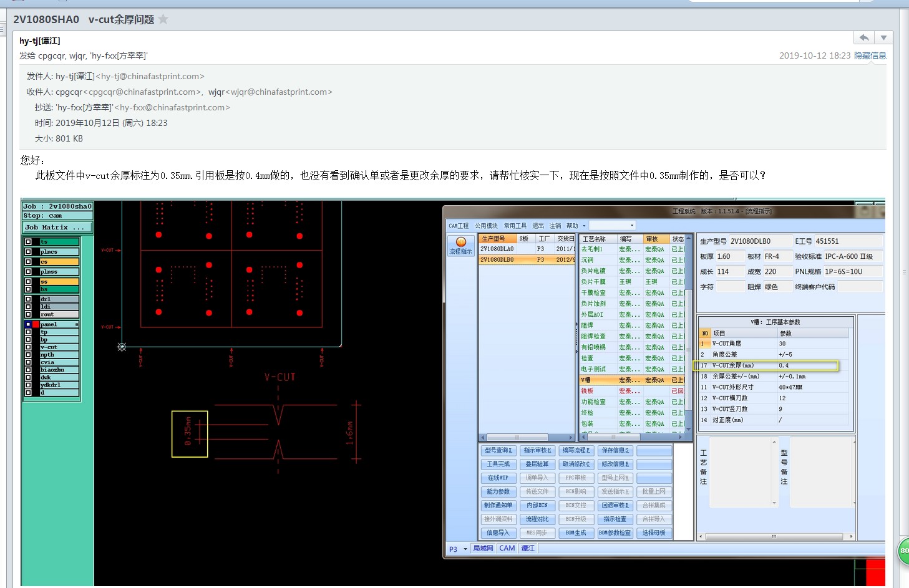Click the 隐藏信息 link

click(x=870, y=55)
